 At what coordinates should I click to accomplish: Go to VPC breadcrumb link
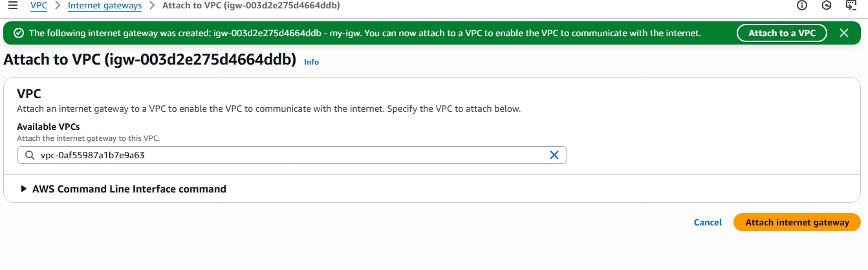coord(39,6)
